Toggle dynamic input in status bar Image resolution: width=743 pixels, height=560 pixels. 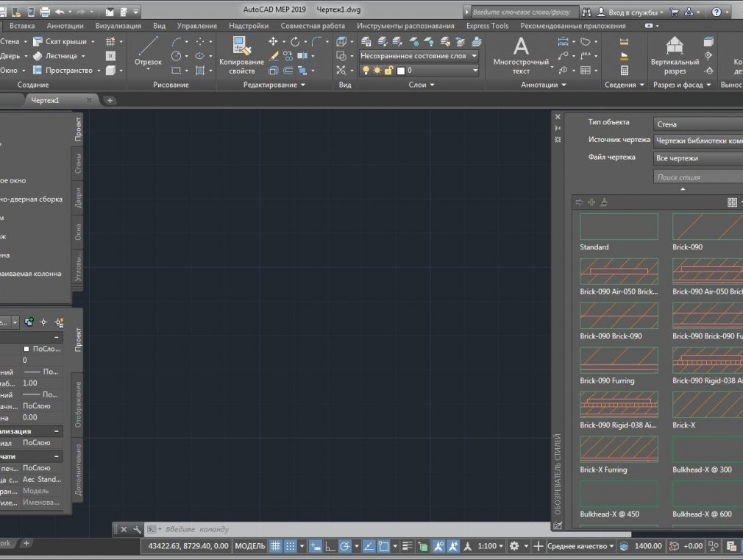point(316,546)
